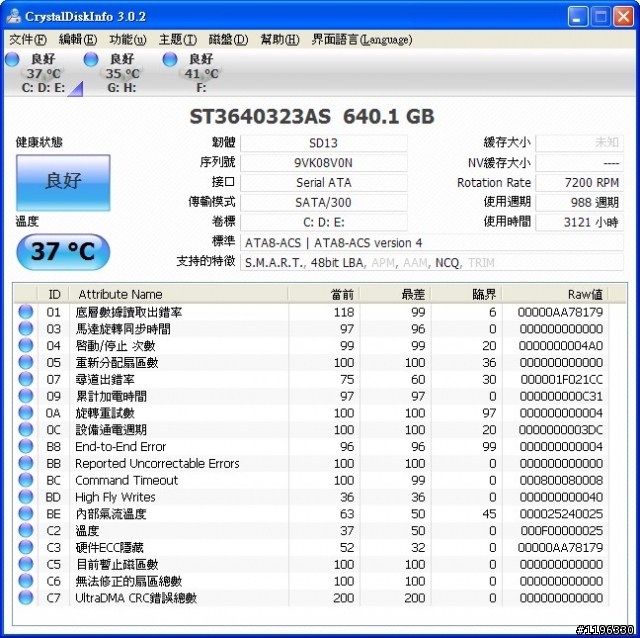This screenshot has width=640, height=638.
Task: Click the CrystalDiskInfo title bar icon
Action: [x=14, y=16]
